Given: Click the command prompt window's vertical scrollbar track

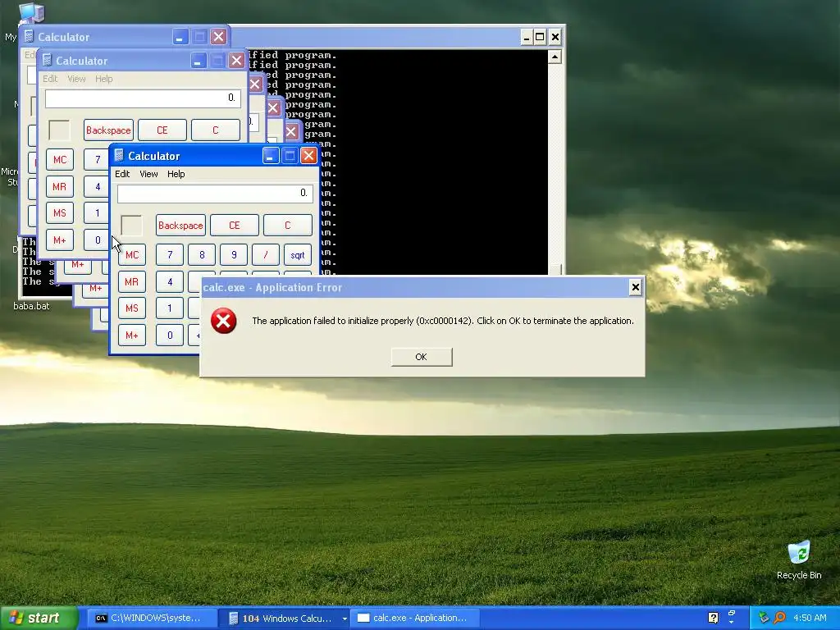Looking at the screenshot, I should pos(555,163).
